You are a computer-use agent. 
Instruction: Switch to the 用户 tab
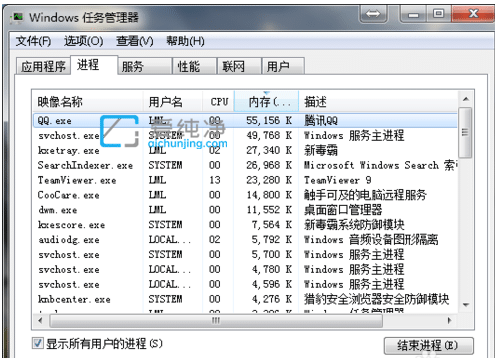pyautogui.click(x=283, y=66)
